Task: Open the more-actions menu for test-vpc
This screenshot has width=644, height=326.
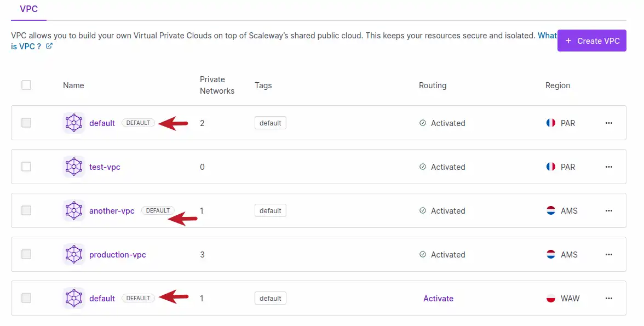Action: coord(609,167)
